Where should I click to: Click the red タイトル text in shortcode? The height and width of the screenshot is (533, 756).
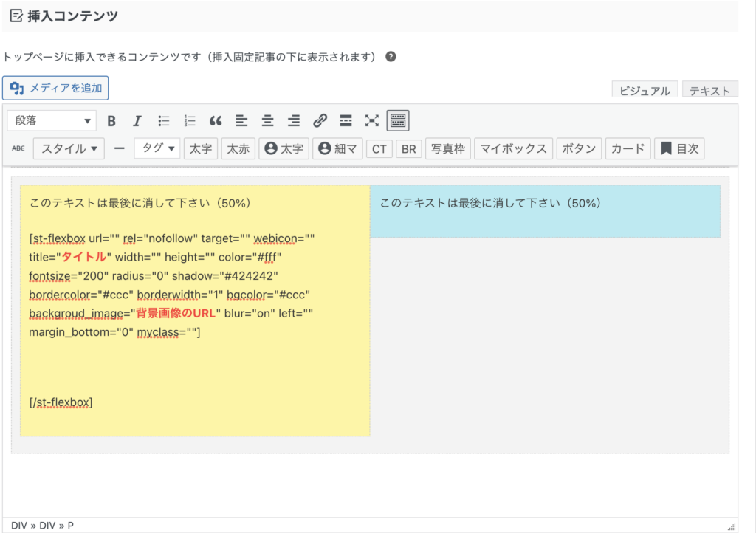(84, 257)
